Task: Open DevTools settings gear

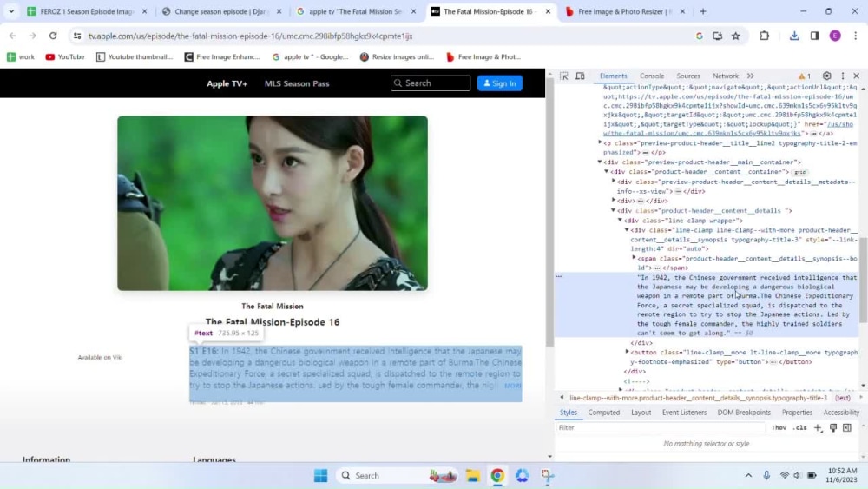Action: click(x=826, y=76)
